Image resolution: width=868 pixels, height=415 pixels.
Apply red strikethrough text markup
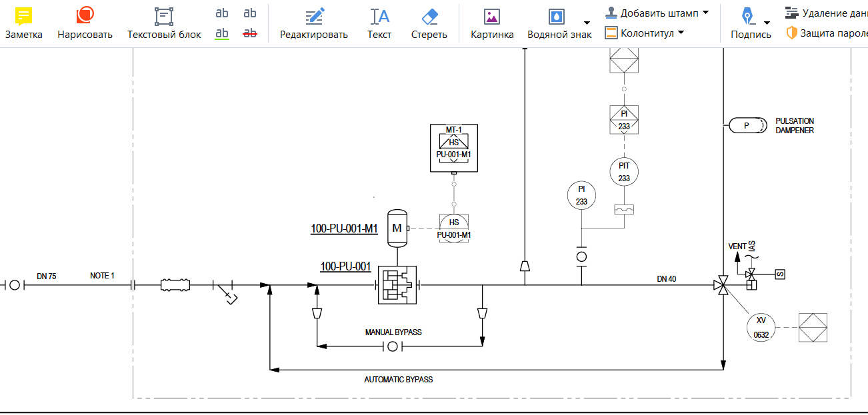(250, 33)
